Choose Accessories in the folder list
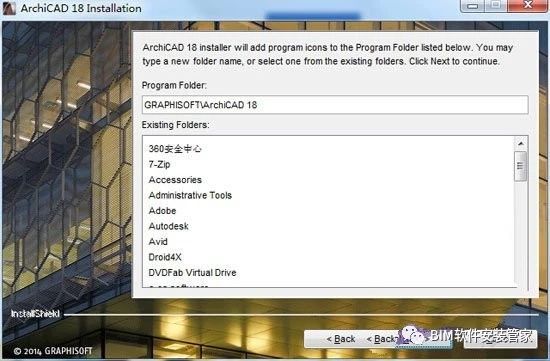Screen dimensions: 550x361 point(175,180)
